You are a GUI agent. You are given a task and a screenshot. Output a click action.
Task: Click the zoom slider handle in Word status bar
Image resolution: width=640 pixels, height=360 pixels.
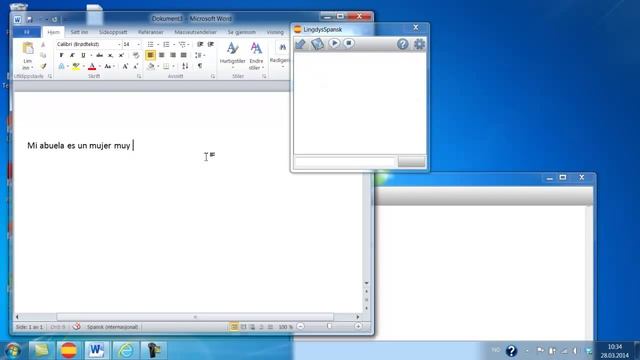[x=329, y=327]
